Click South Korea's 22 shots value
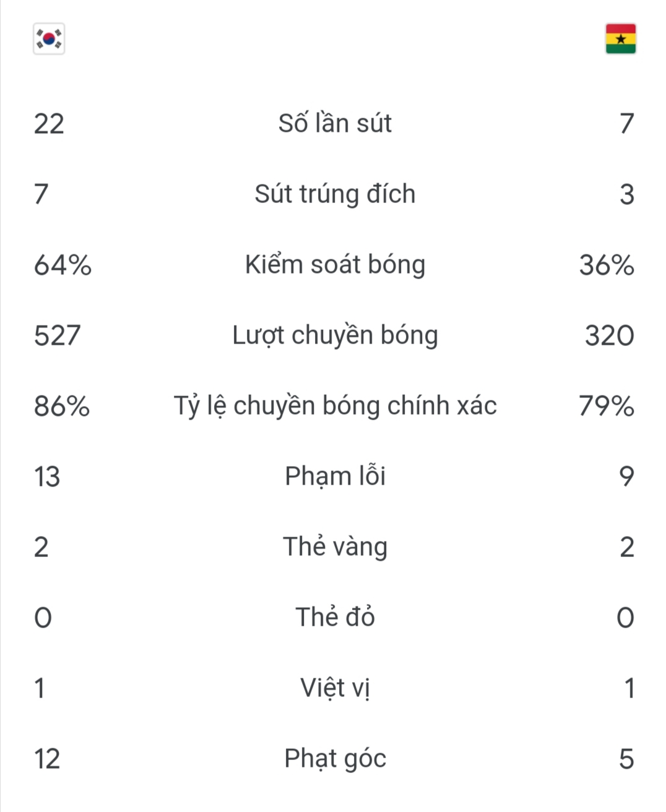 click(49, 123)
